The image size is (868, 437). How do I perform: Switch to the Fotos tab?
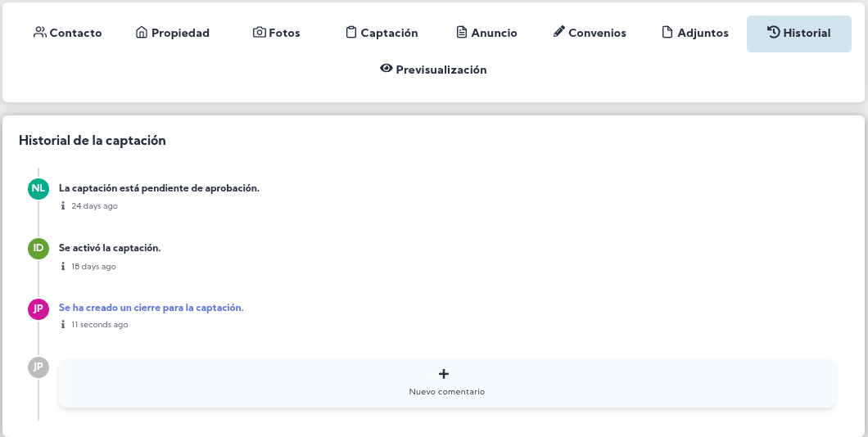point(276,34)
